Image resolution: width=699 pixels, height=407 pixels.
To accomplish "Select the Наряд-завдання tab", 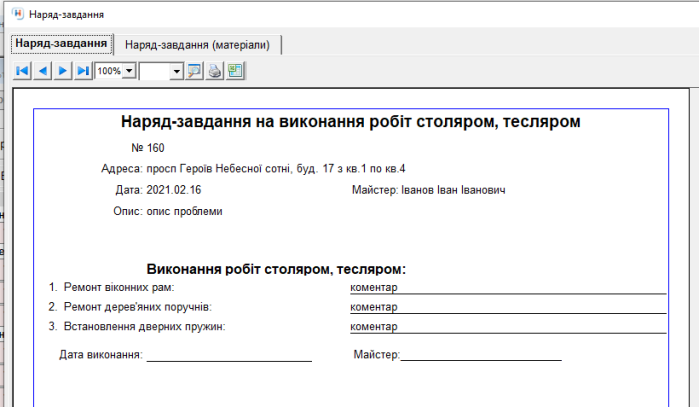I will (x=62, y=44).
